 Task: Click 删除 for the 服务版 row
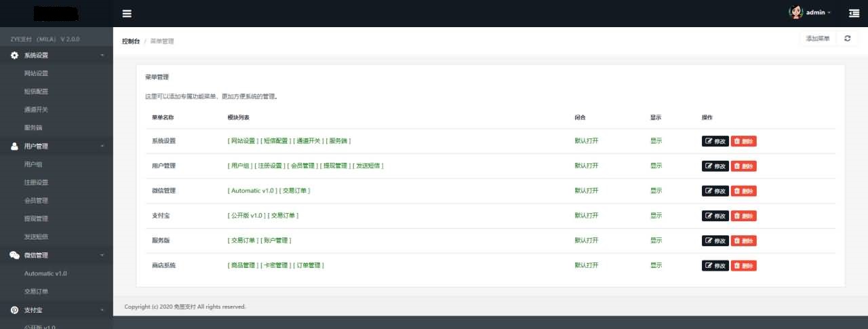tap(744, 241)
